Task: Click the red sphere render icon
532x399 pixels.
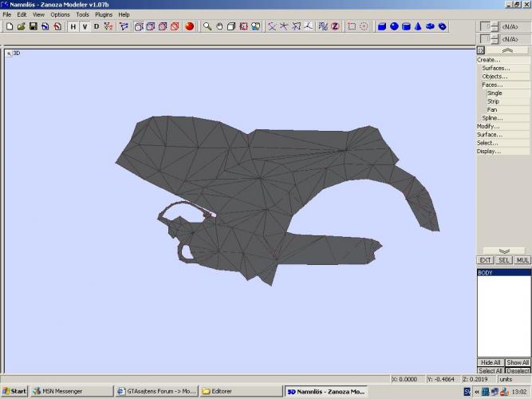Action: [190, 26]
